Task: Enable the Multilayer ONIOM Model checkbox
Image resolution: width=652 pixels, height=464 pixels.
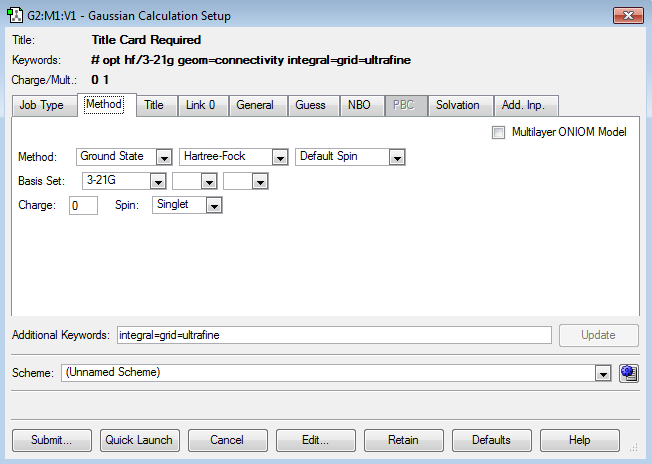Action: point(498,133)
